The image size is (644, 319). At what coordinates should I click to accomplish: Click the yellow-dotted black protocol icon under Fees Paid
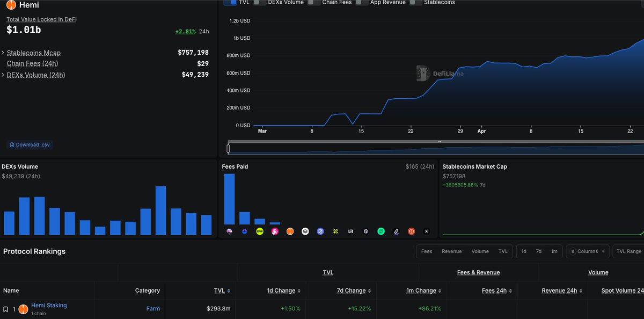[x=335, y=231]
